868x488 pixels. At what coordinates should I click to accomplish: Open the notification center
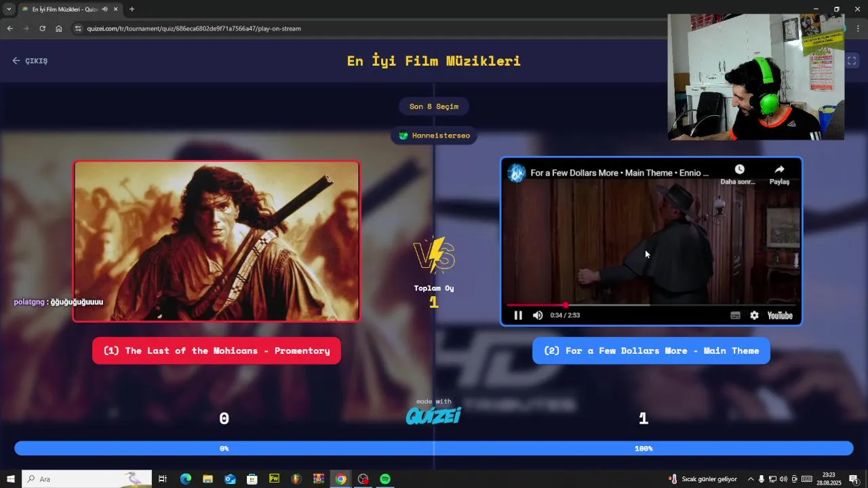tap(854, 479)
